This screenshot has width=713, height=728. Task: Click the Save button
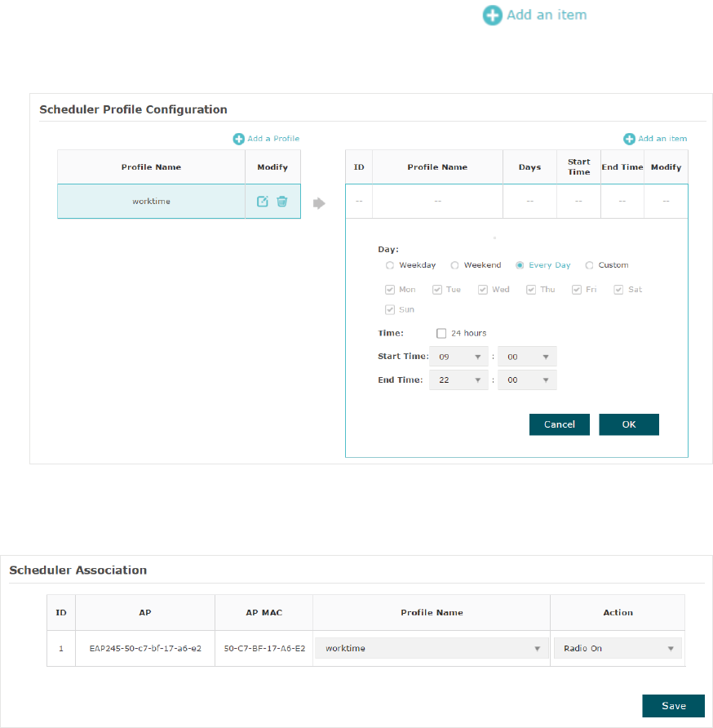674,706
